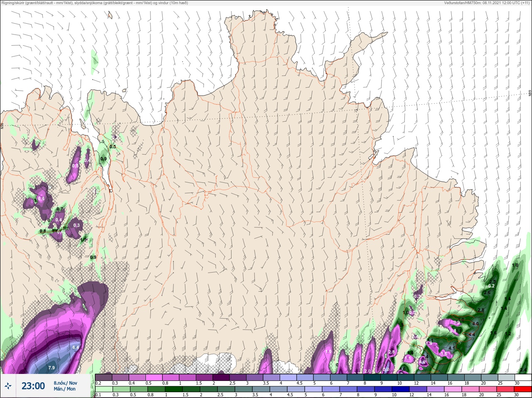Click the bright pink upper legend swatch labeled 0.5
Viewport: 532px width, 398px height.
154,378
